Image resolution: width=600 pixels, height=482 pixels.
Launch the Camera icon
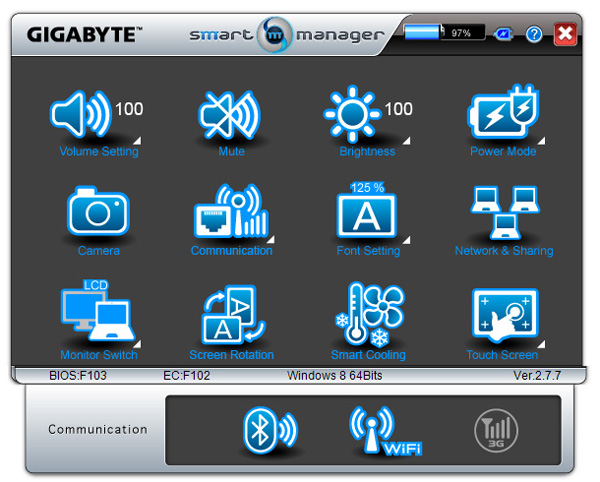(x=98, y=211)
